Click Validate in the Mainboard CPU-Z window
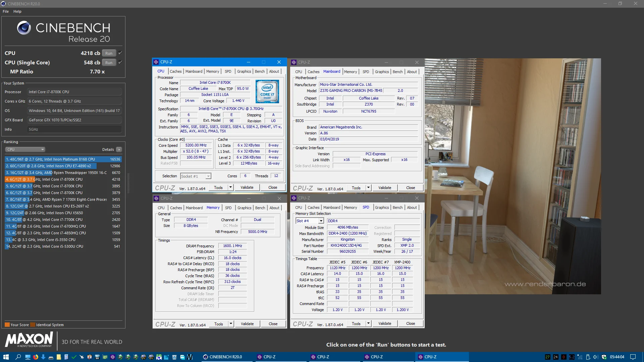This screenshot has height=362, width=644. point(385,188)
